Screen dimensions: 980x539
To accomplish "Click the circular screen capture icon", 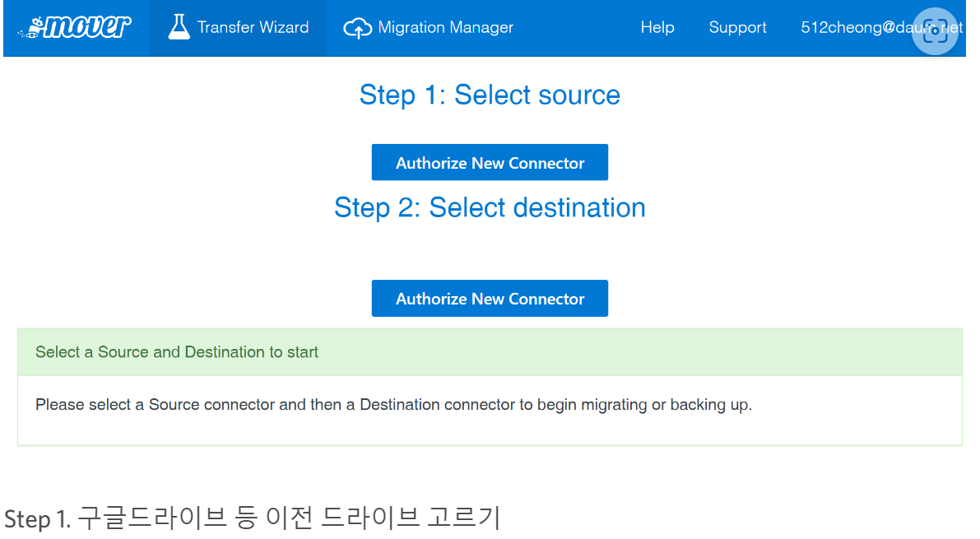I will pyautogui.click(x=935, y=31).
